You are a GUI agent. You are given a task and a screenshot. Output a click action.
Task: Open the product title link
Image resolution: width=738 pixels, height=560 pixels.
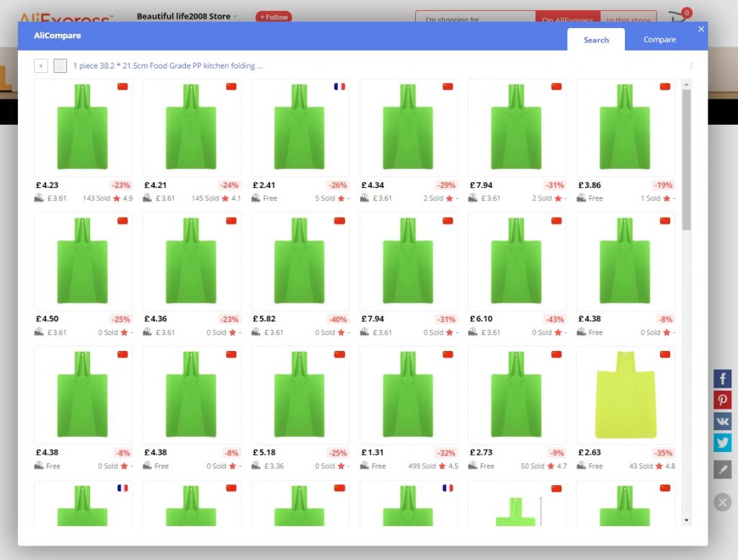(x=168, y=66)
